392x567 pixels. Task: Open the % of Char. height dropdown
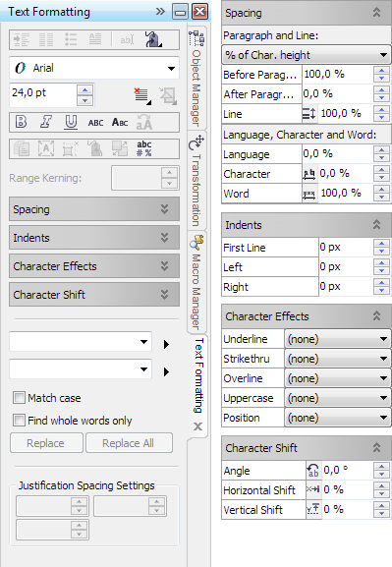pyautogui.click(x=306, y=55)
